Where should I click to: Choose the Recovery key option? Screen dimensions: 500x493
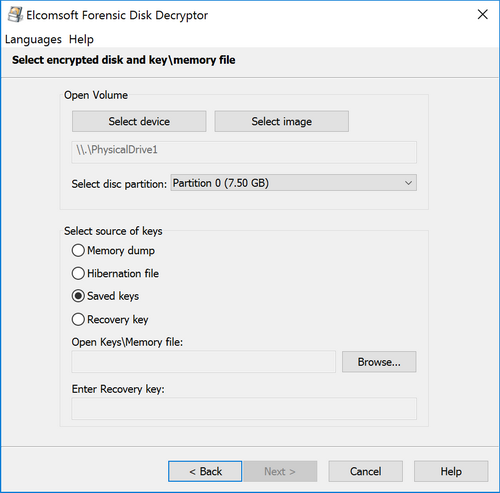[x=78, y=319]
